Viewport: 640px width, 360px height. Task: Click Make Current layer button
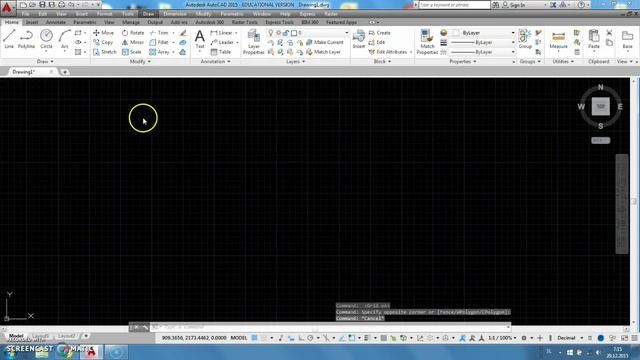click(x=324, y=42)
